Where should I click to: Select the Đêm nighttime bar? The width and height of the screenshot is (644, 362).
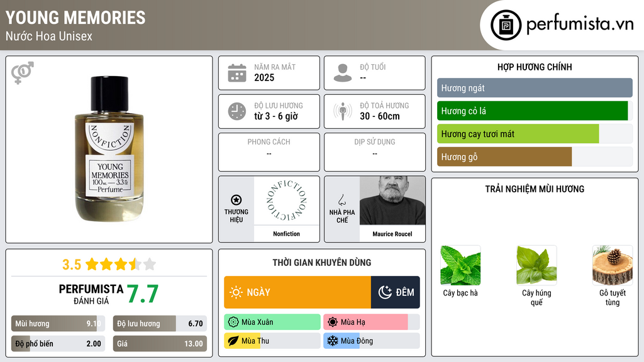(396, 292)
